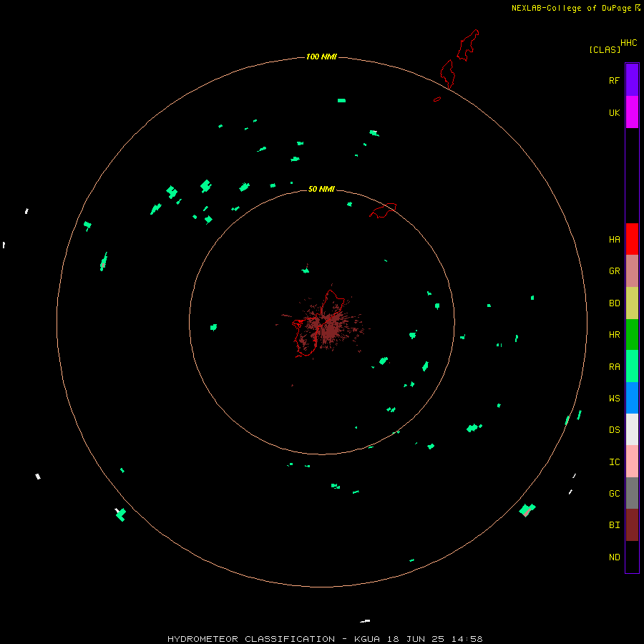
Task: Select the IC light pink legend swatch
Action: click(x=632, y=462)
